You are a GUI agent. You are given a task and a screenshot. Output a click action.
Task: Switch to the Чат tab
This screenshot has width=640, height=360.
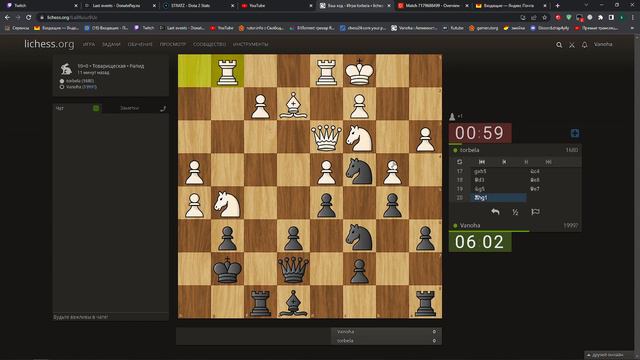point(60,108)
